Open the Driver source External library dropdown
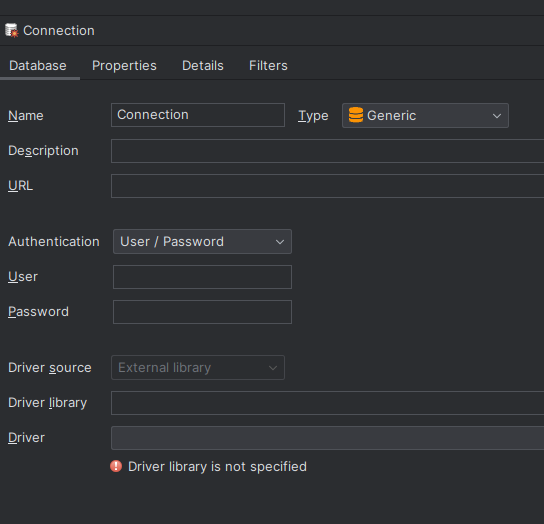The height and width of the screenshot is (524, 544). (198, 367)
